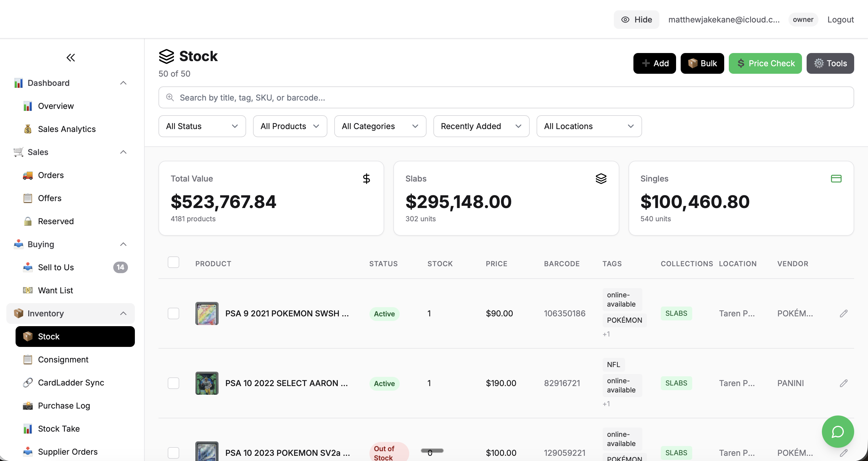Screen dimensions: 868x461
Task: Open the Reserved lock icon in Sales
Action: [27, 221]
